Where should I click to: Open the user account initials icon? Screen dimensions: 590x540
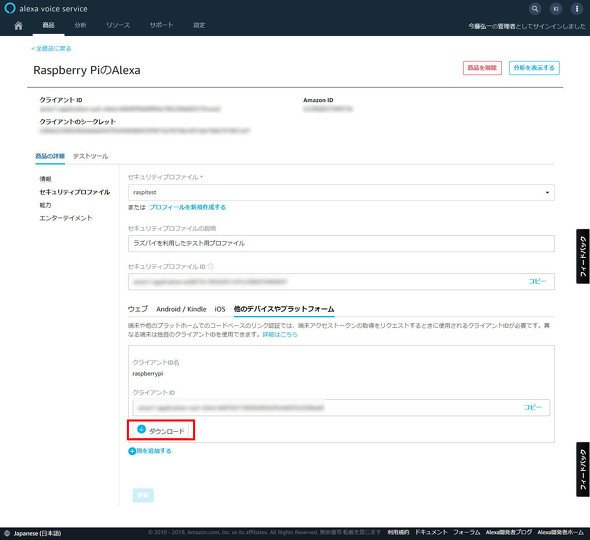[556, 9]
